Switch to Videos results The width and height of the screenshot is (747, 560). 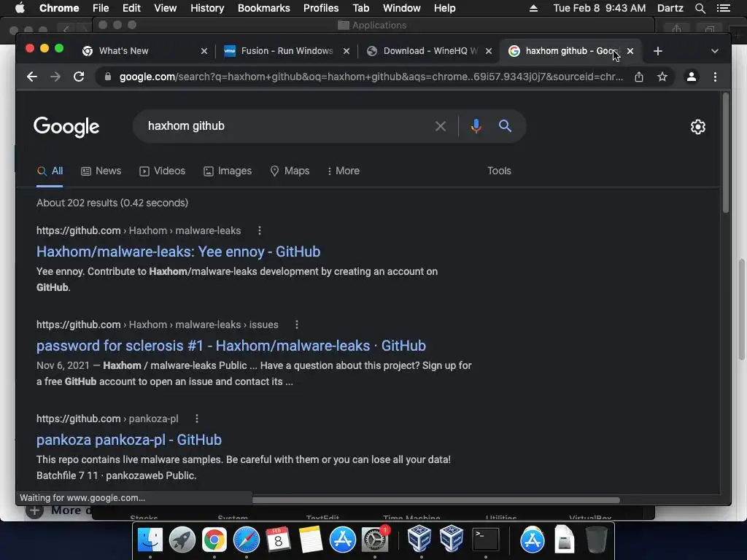(162, 171)
